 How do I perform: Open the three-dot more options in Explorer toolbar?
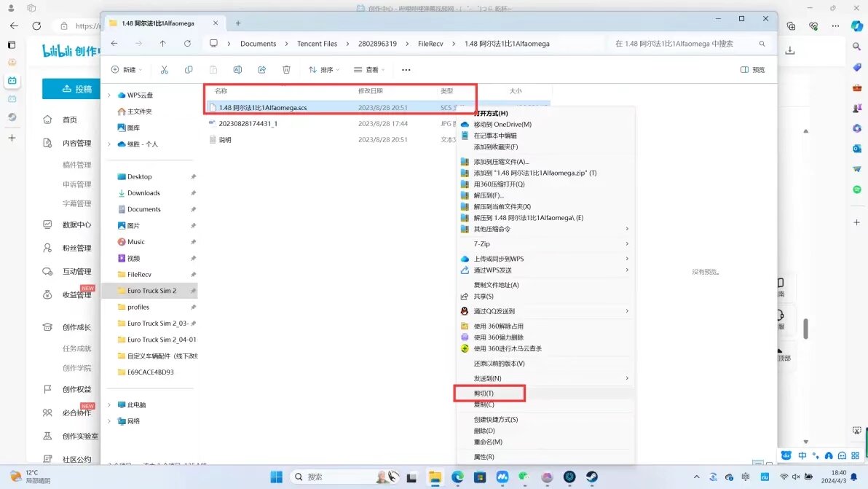coord(406,70)
